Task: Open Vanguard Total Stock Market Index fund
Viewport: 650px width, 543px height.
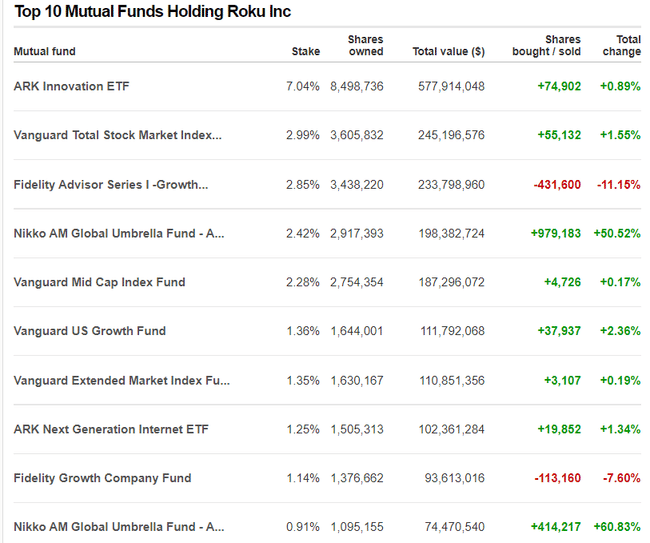Action: 118,135
